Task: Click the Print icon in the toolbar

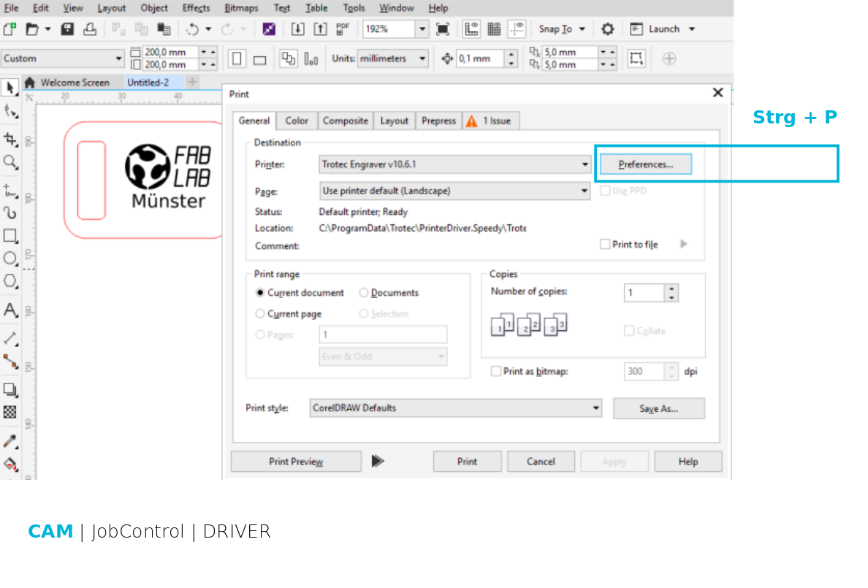Action: click(x=90, y=28)
